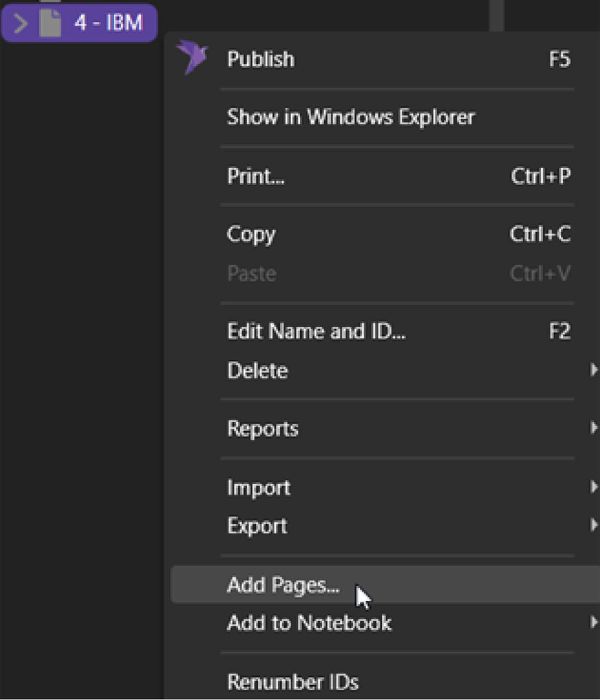The width and height of the screenshot is (600, 700).
Task: Click the greyed-out Paste entry
Action: click(x=251, y=274)
